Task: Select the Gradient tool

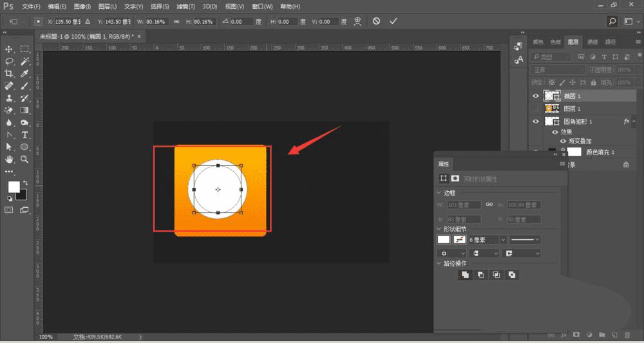Action: tap(25, 110)
